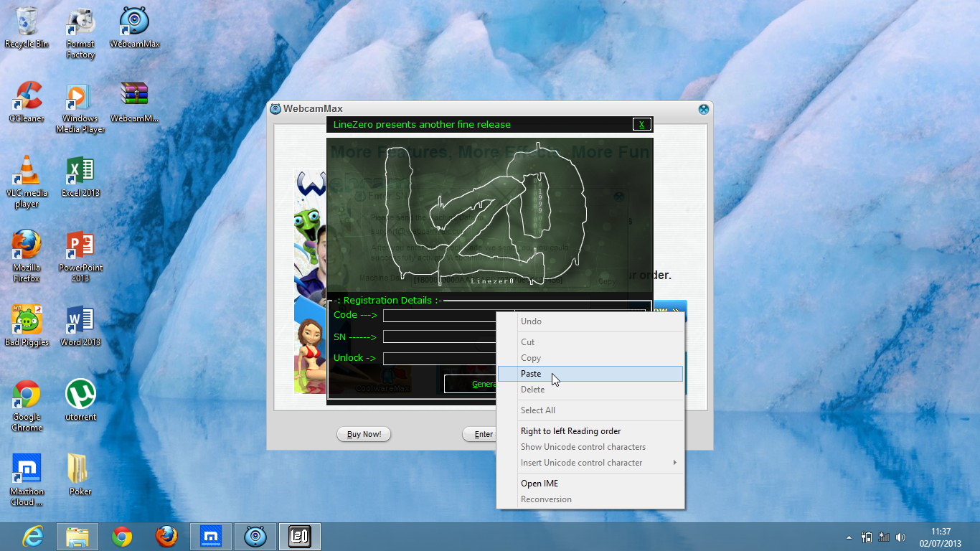Click the Code input field
This screenshot has width=980, height=551.
[440, 316]
